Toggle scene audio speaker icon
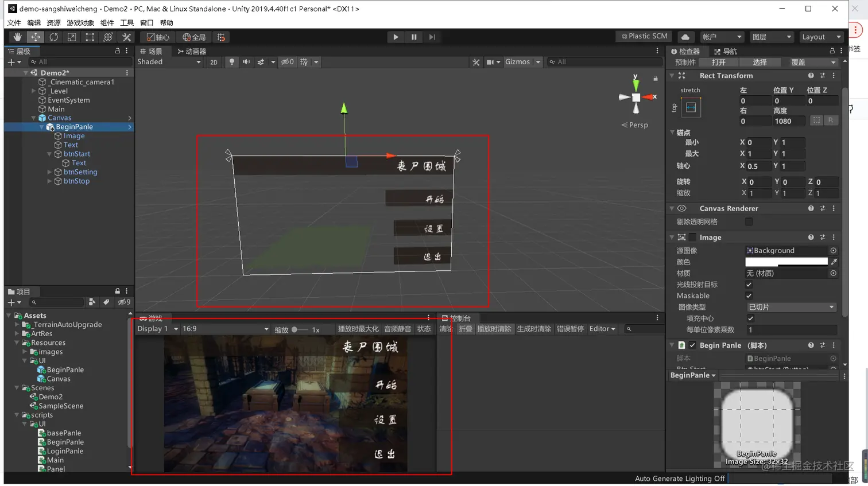Image resolution: width=868 pixels, height=486 pixels. [x=246, y=62]
